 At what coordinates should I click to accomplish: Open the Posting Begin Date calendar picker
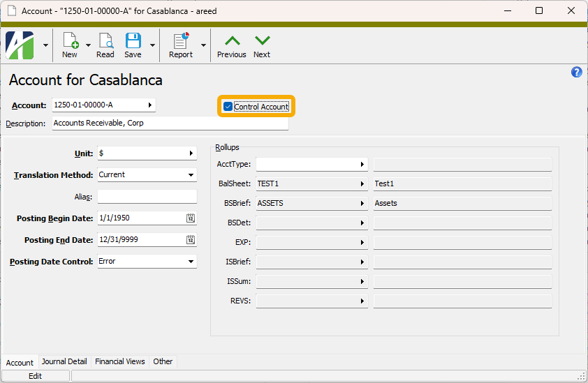coord(190,218)
